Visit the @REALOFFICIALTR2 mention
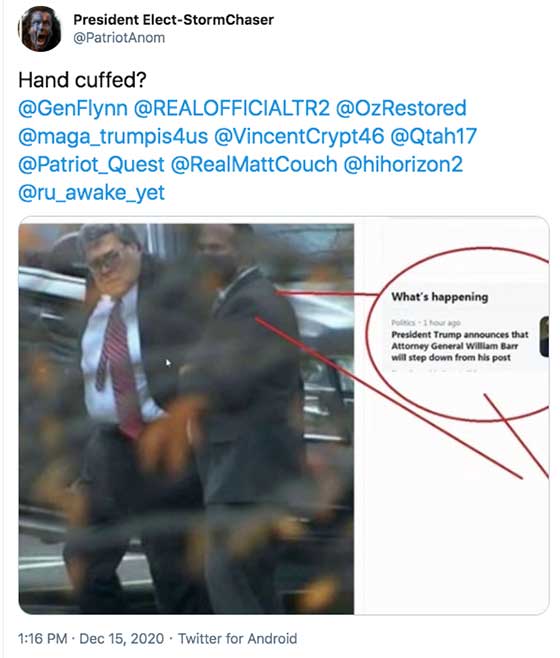Screen dimensions: 560x658 [x=232, y=108]
